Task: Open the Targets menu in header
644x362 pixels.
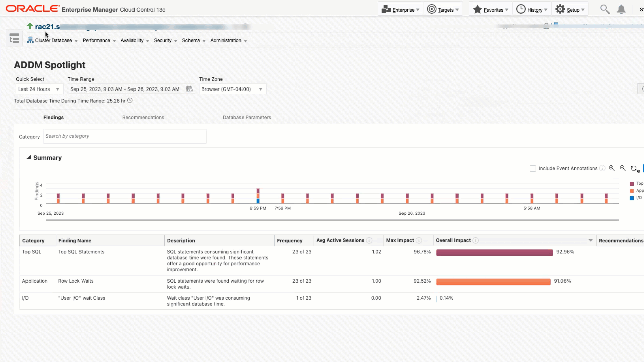Action: [x=443, y=10]
